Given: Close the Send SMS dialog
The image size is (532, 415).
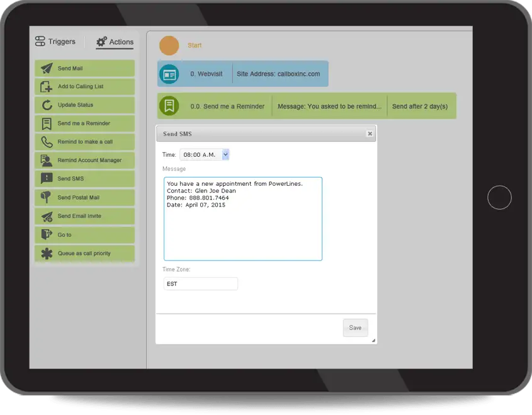Looking at the screenshot, I should pos(370,134).
